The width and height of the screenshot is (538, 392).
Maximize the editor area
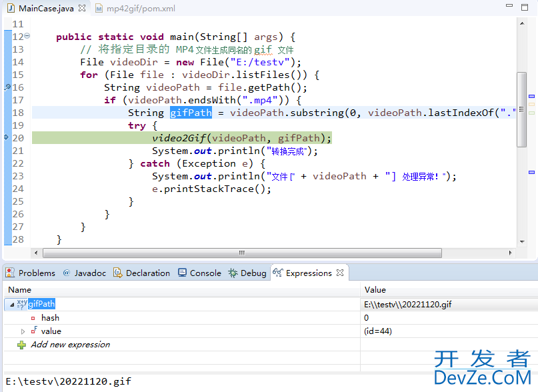(x=525, y=7)
